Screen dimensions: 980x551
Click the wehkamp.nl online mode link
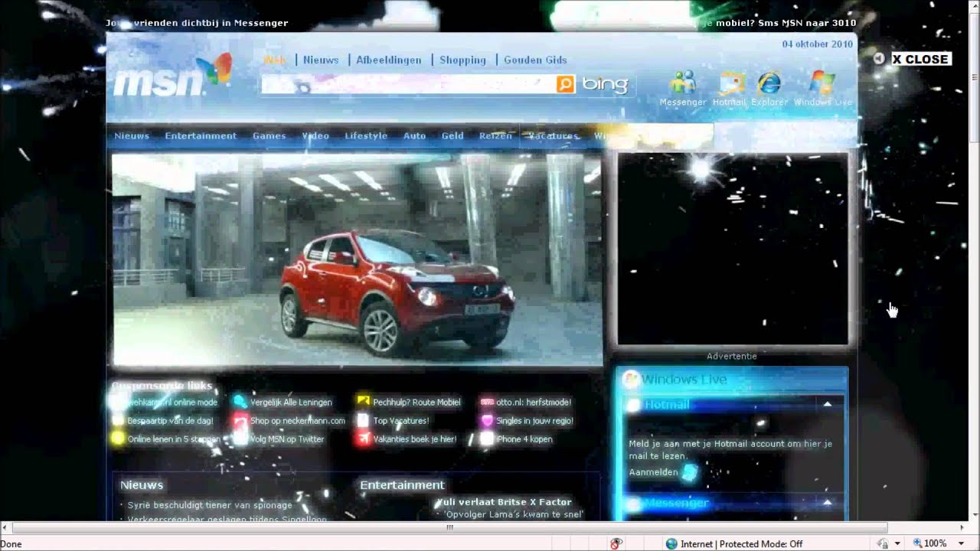[x=172, y=403]
